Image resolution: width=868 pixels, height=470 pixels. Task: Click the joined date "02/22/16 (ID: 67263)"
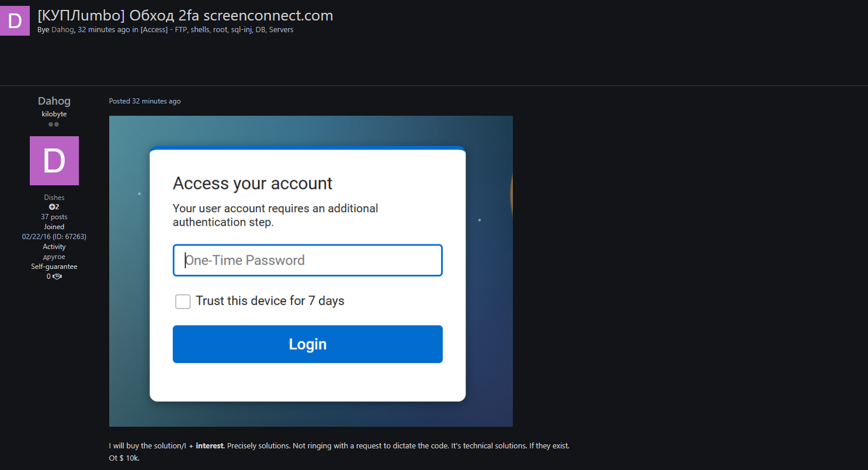tap(54, 236)
